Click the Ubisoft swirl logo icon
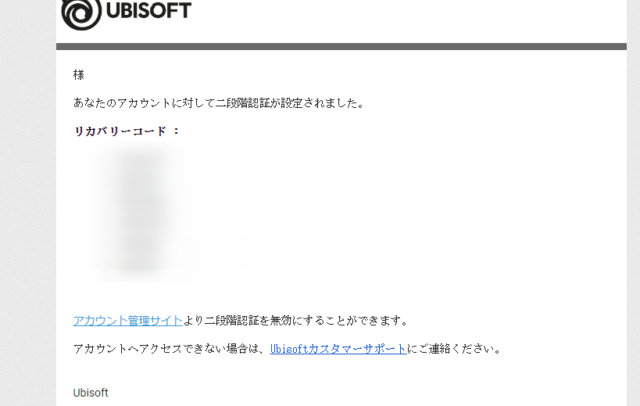 81,14
